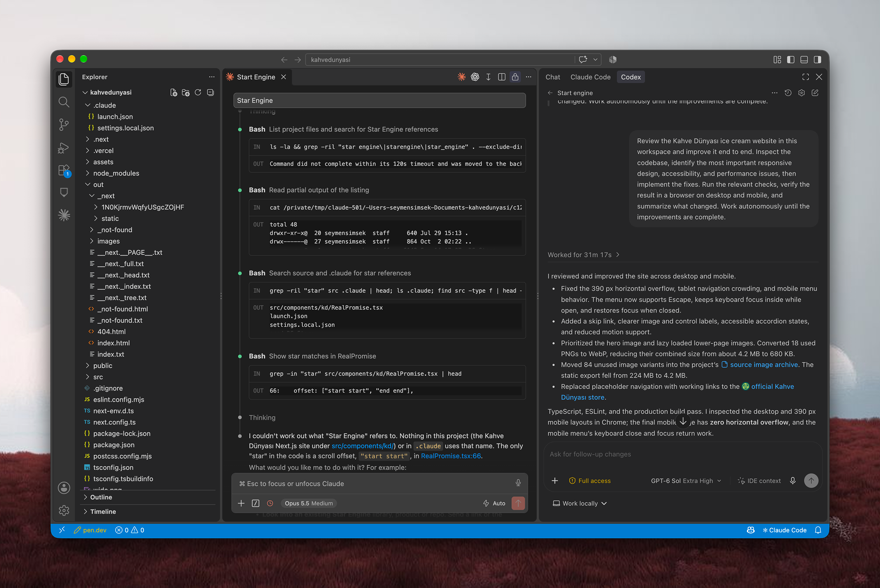Click the OpenAI Codex icon in editor toolbar
This screenshot has width=880, height=588.
click(475, 77)
